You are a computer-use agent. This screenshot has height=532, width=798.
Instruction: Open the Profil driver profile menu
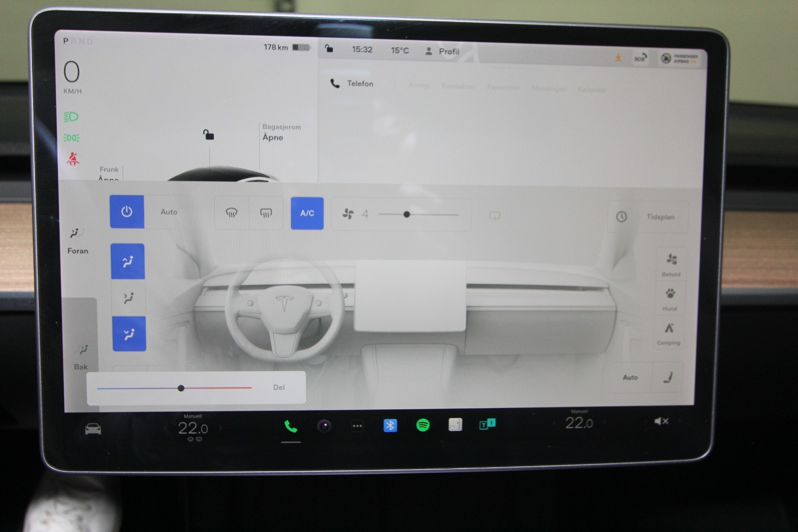442,51
